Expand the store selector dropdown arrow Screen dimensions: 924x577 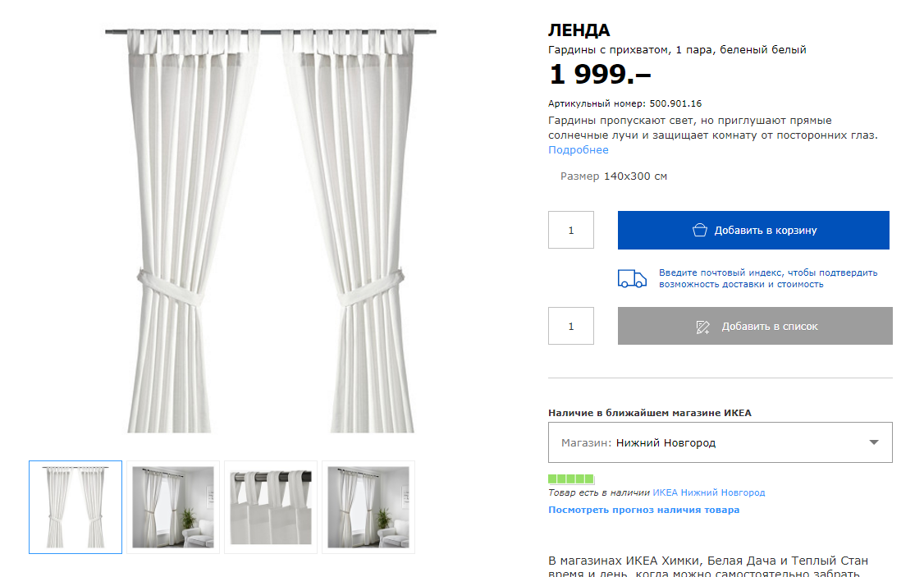pyautogui.click(x=874, y=442)
